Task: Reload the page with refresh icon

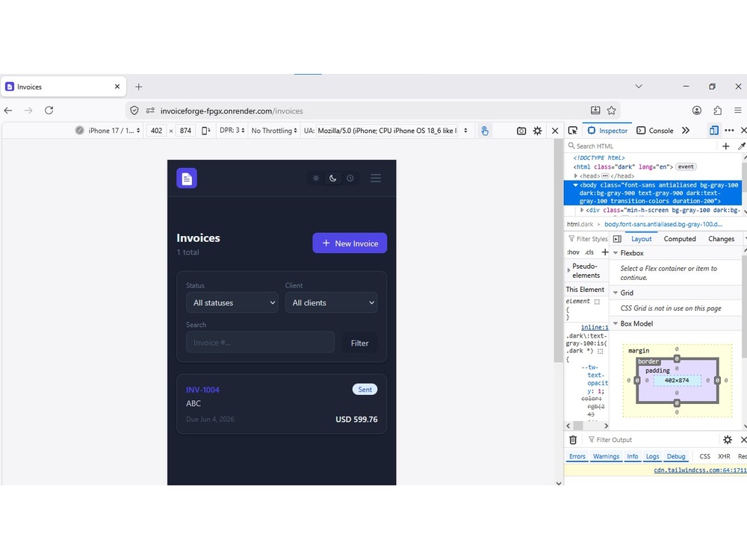Action: [x=49, y=111]
